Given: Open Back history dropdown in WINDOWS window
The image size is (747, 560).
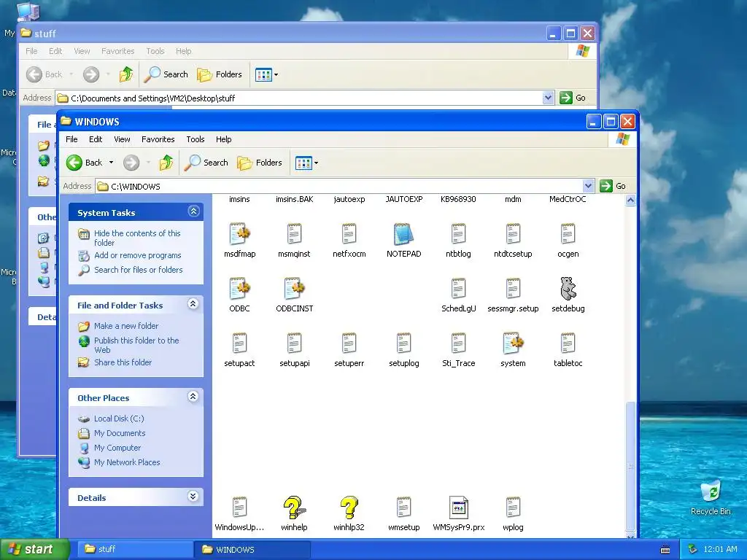Looking at the screenshot, I should pyautogui.click(x=112, y=163).
